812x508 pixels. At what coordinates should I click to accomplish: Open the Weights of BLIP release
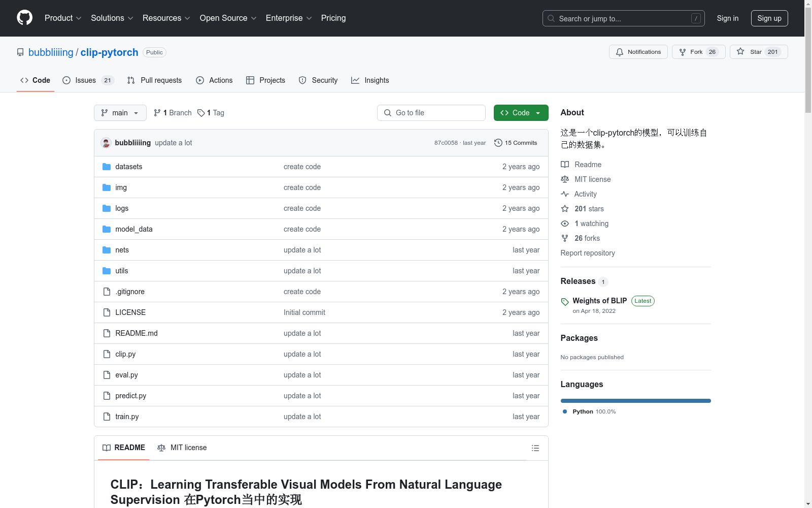(x=599, y=301)
